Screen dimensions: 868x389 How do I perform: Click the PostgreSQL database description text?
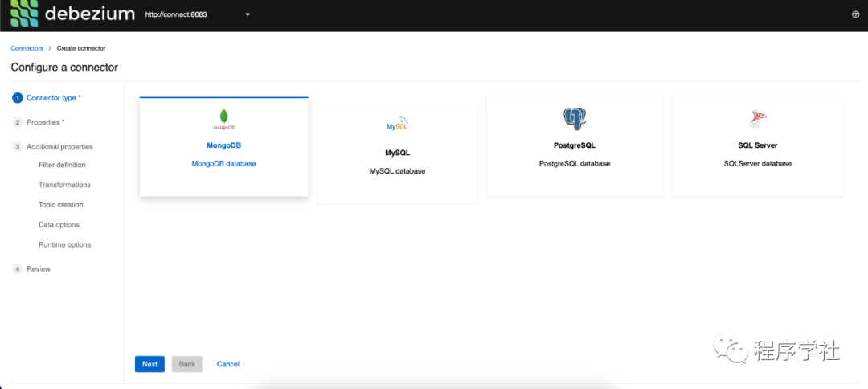tap(575, 164)
